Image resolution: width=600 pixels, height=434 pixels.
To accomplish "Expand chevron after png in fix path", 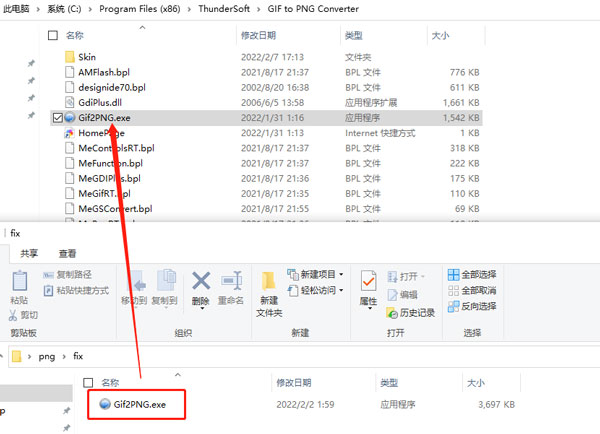I will (64, 357).
